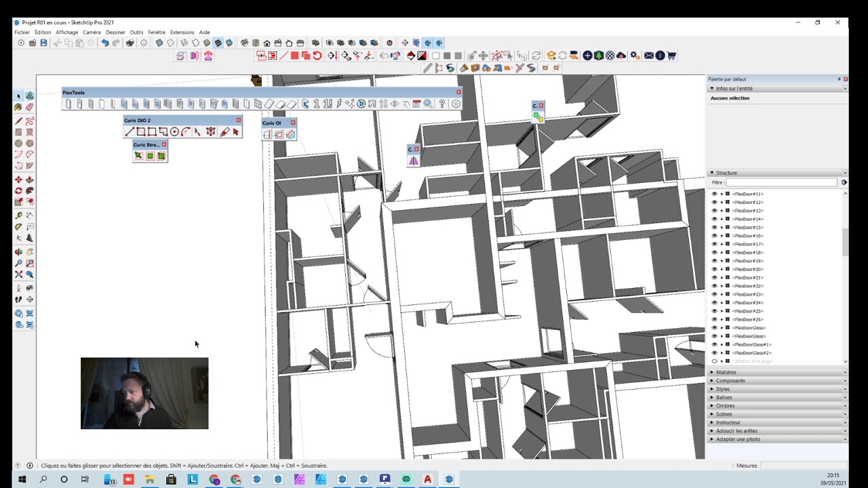Viewport: 868px width, 488px height.
Task: Select the Zoom Extents tool
Action: click(18, 274)
